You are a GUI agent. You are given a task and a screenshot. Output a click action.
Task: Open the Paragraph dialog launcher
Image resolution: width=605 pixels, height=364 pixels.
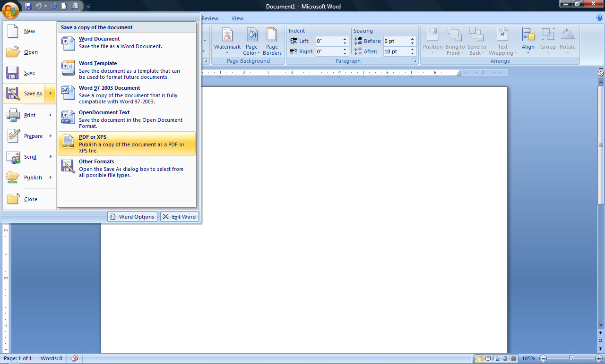(415, 61)
